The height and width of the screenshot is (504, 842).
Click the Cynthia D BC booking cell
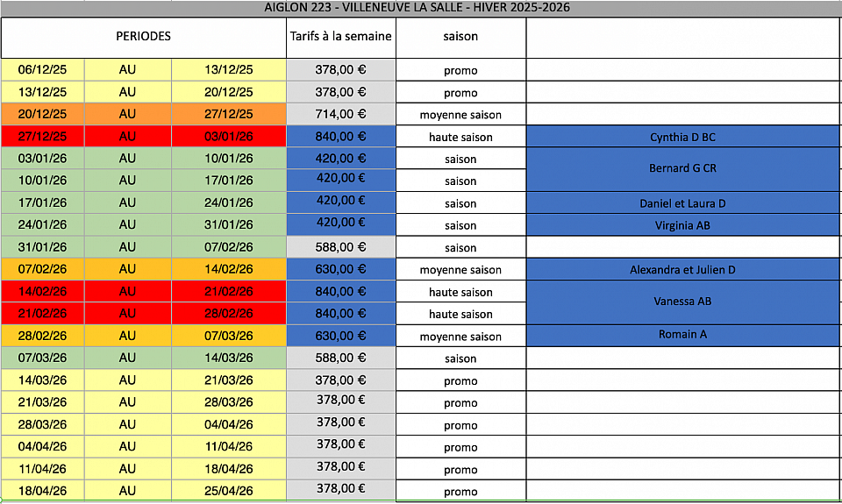click(x=683, y=137)
